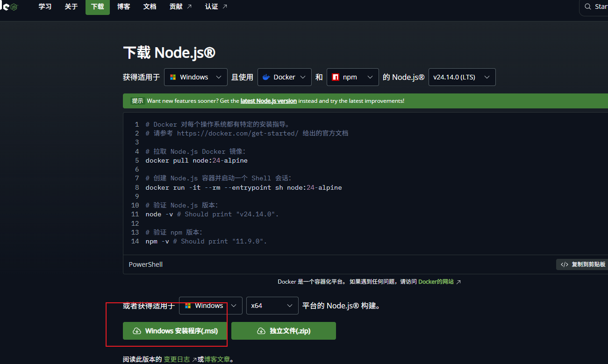Click the docker.com/get-started comment line
The image size is (608, 364).
pos(247,133)
